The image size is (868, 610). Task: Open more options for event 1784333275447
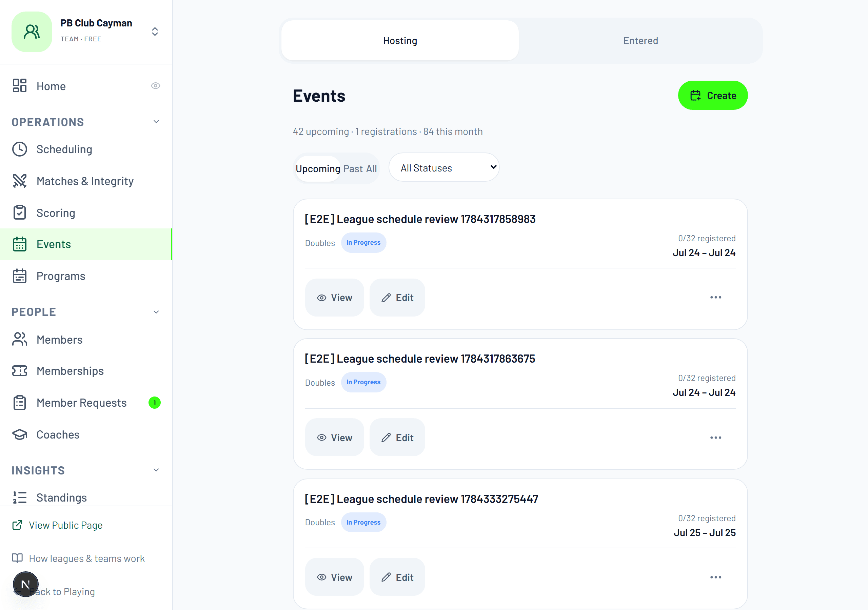point(715,577)
